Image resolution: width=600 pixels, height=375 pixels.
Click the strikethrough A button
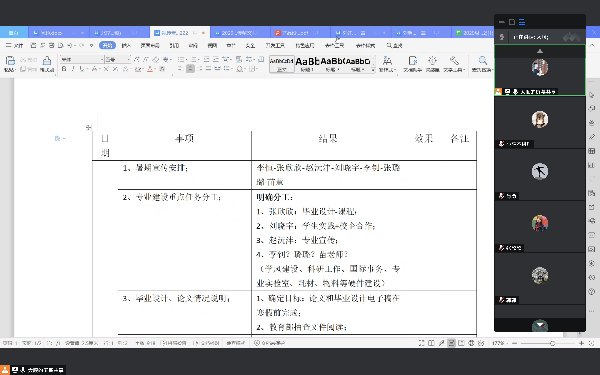pyautogui.click(x=94, y=69)
